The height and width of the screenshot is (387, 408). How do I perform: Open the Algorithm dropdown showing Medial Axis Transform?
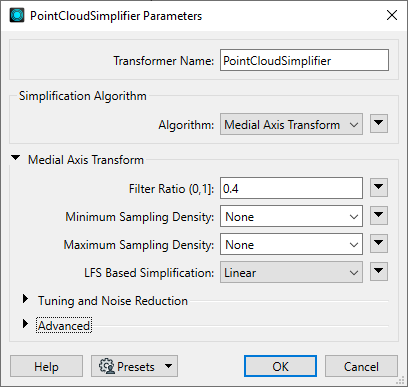pyautogui.click(x=291, y=124)
